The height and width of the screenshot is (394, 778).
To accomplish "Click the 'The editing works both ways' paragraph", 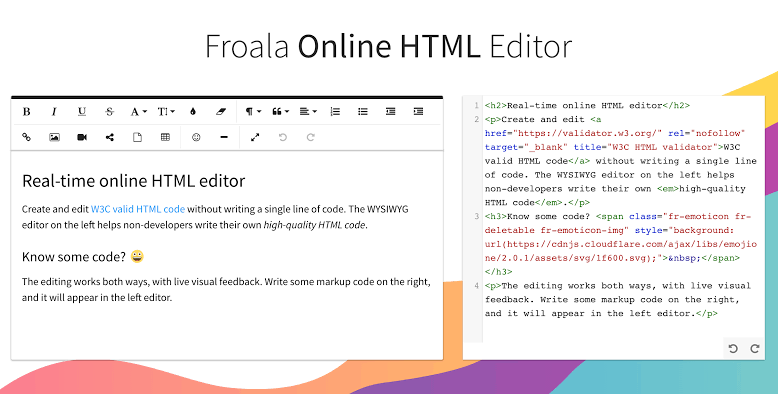I will tap(226, 290).
